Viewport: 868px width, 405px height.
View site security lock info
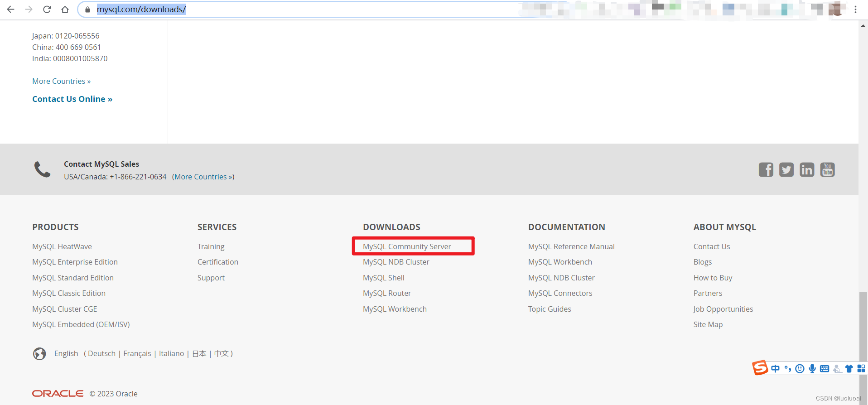coord(88,10)
